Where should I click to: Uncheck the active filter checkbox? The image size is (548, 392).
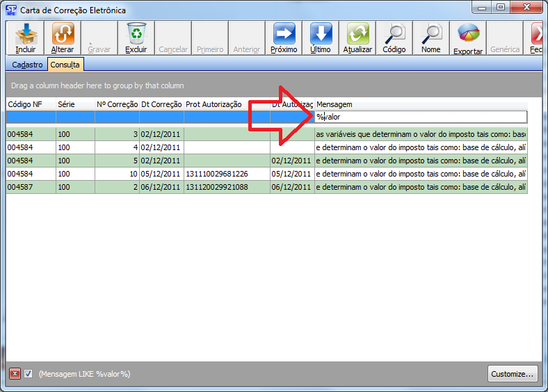tap(29, 374)
